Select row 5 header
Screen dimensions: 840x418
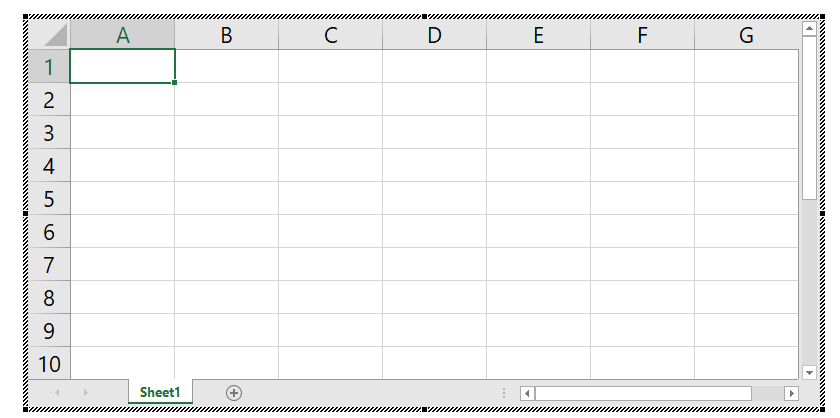click(48, 199)
